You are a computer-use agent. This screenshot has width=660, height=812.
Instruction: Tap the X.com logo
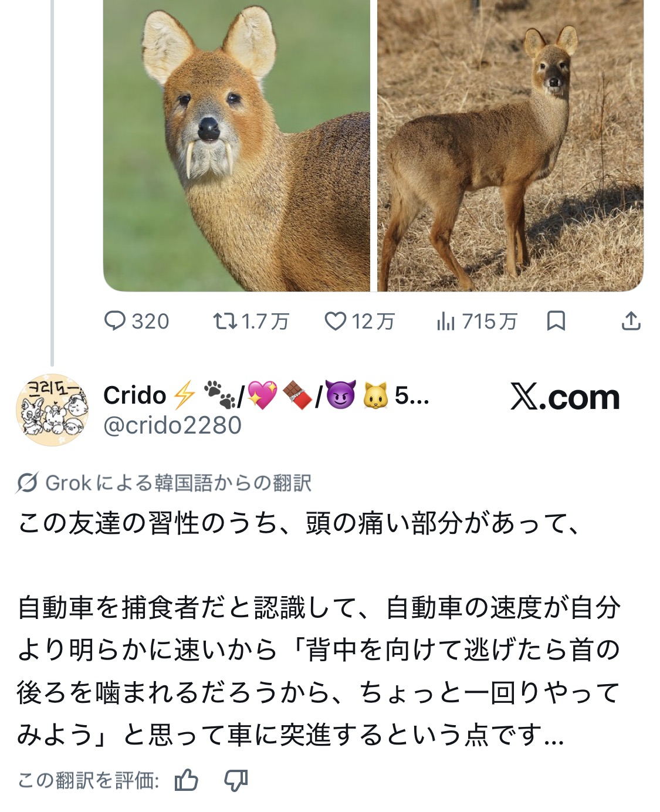[564, 397]
